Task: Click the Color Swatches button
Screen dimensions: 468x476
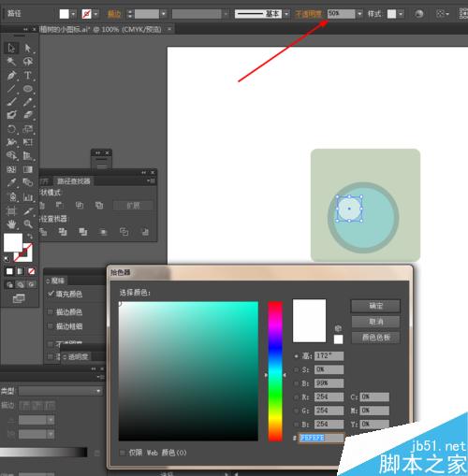Action: click(x=375, y=338)
